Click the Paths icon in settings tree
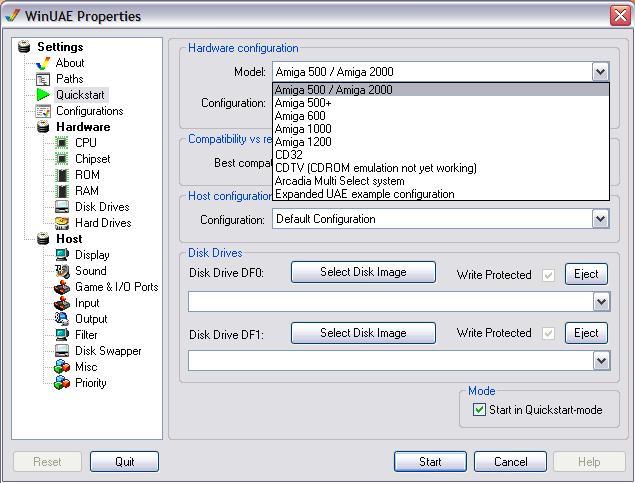 pos(43,79)
